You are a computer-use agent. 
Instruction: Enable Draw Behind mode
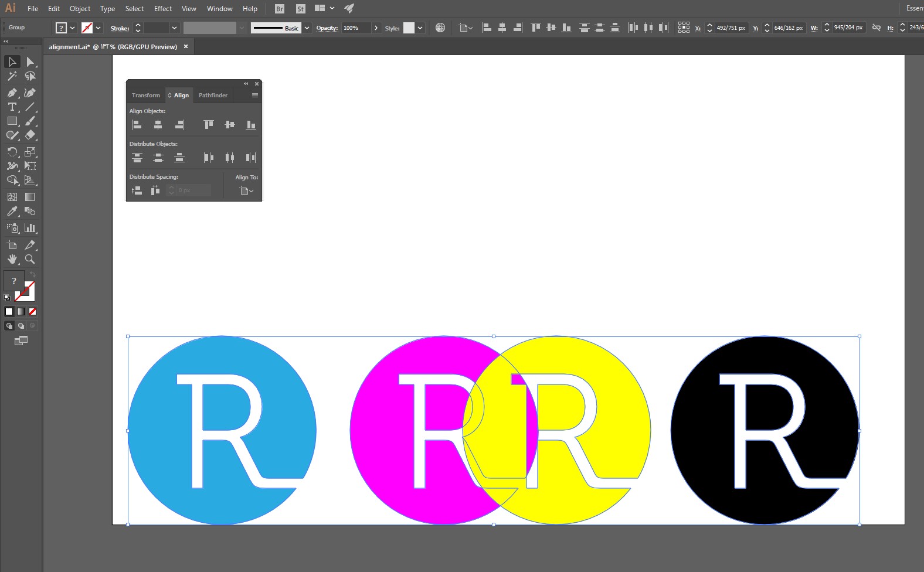21,326
